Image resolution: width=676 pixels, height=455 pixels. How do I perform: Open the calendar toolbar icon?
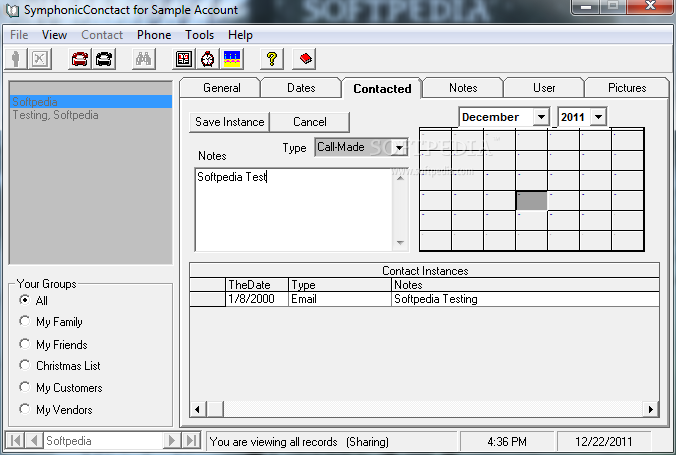[184, 59]
